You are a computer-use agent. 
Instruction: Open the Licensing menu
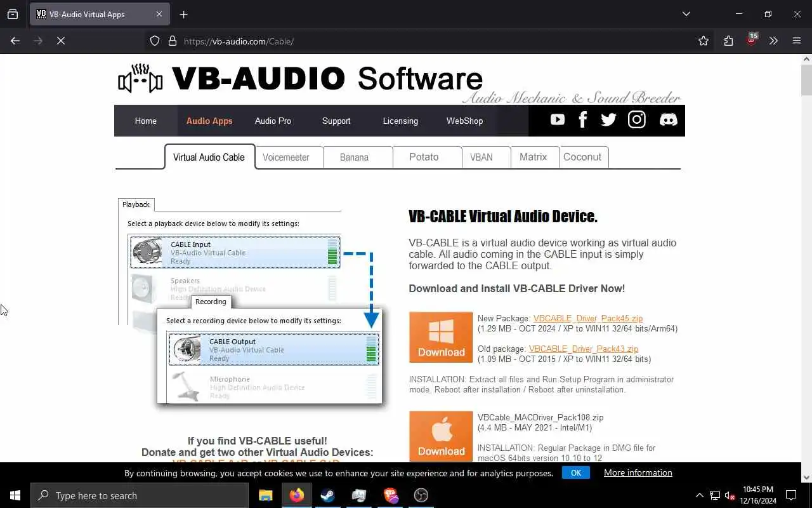tap(400, 121)
